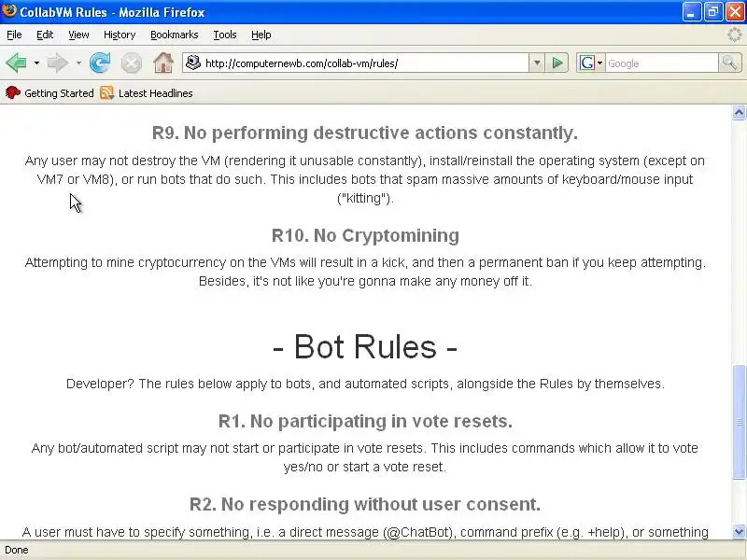Screen dimensions: 747x560
Task: Open the Help menu
Action: (x=261, y=35)
